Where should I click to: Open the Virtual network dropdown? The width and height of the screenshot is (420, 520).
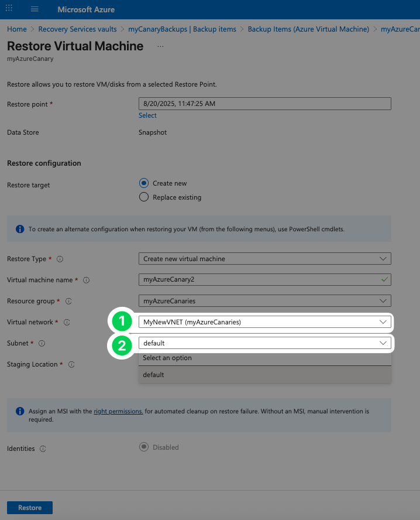pyautogui.click(x=264, y=322)
